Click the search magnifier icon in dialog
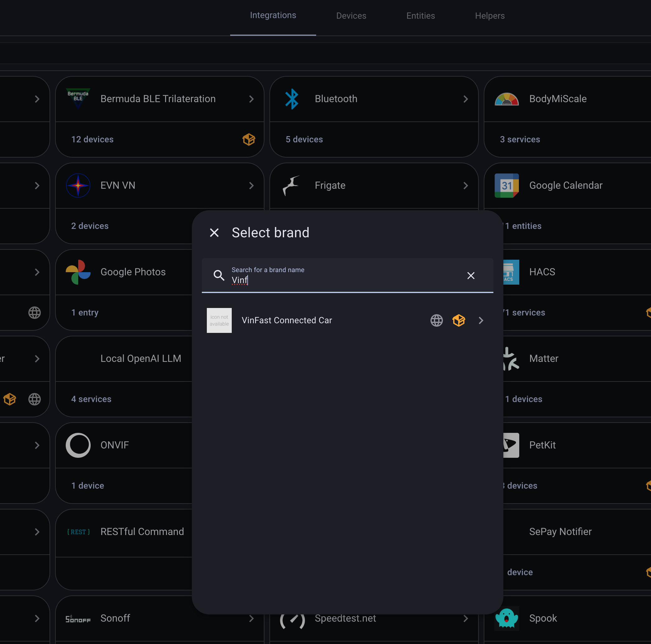 click(x=219, y=275)
